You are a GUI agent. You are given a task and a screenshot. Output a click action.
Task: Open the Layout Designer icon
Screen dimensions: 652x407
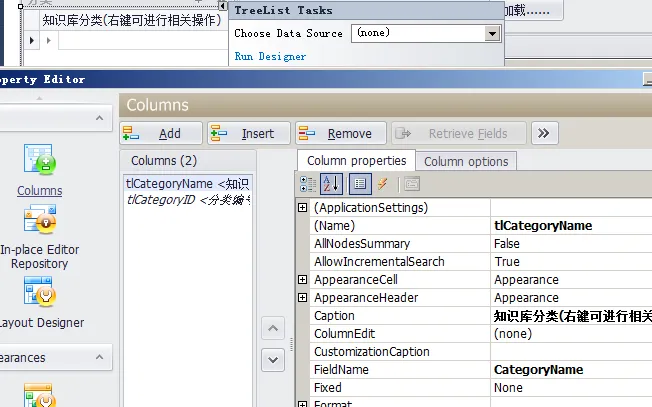point(40,294)
